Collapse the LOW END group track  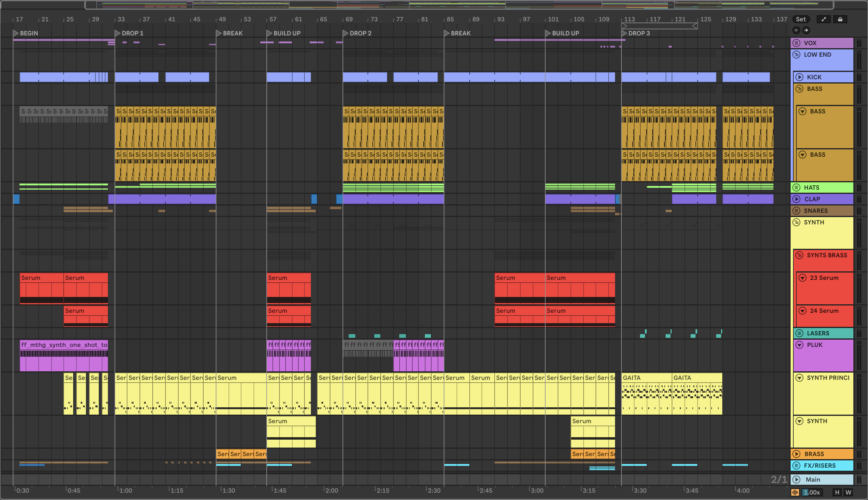[797, 55]
